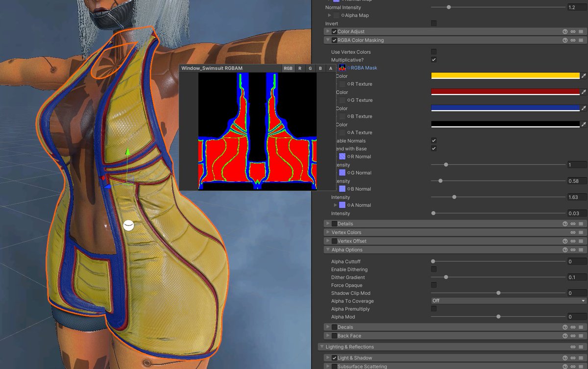Click the RGBA Mask texture link
Viewport: 588px width, 369px height.
(364, 68)
